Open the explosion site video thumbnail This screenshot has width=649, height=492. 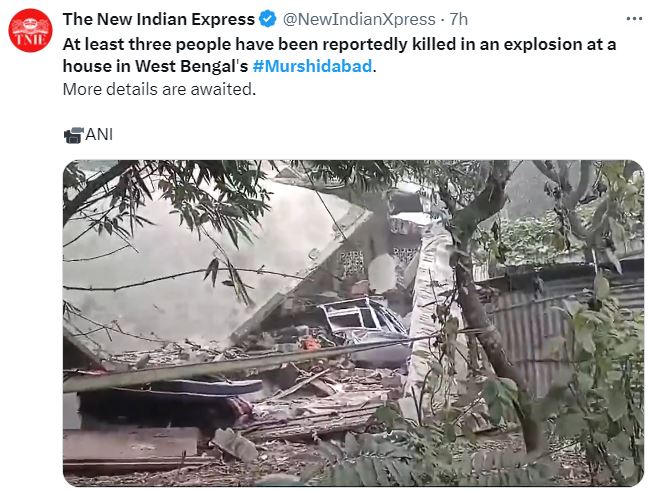(x=353, y=323)
